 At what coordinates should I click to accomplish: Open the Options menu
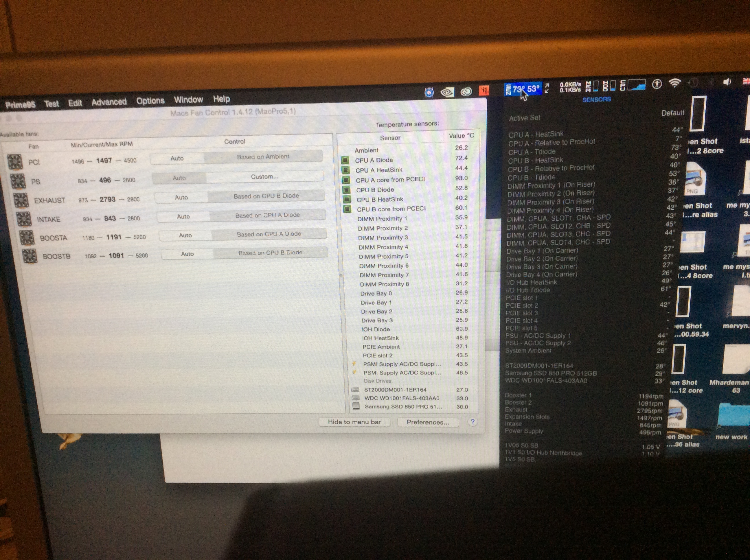coord(150,101)
